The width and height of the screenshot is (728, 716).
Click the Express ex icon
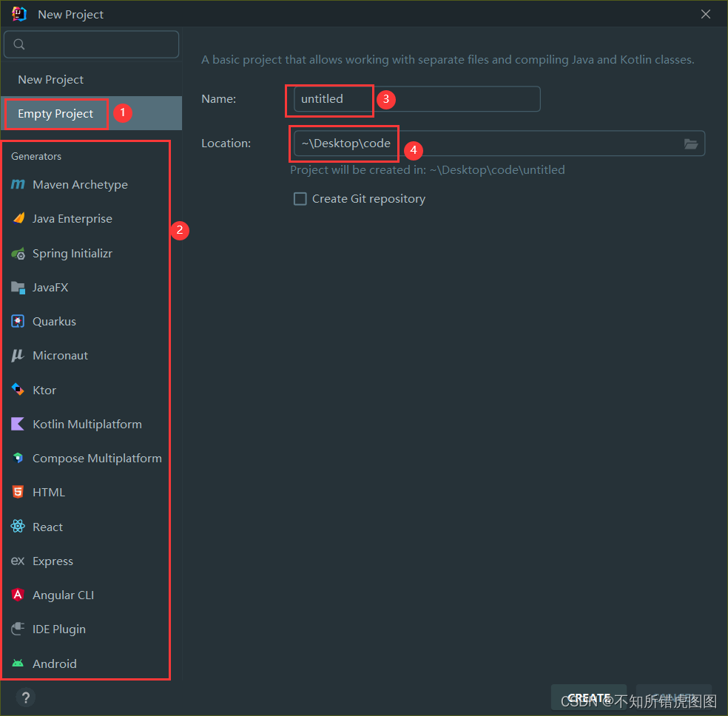tap(18, 561)
